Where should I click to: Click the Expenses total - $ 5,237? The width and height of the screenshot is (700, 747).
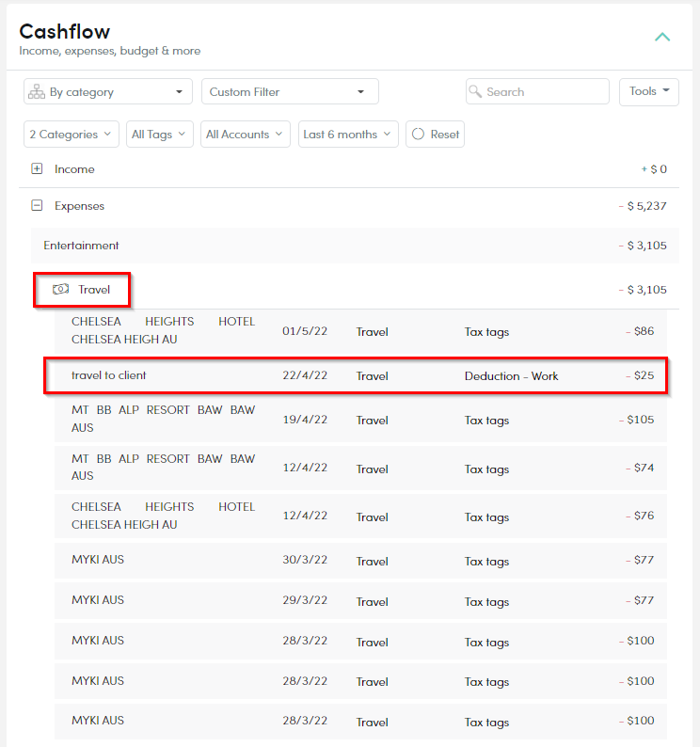pyautogui.click(x=643, y=206)
